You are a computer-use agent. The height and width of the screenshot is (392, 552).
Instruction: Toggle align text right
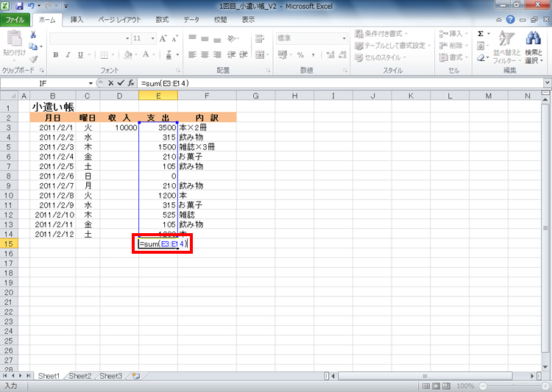point(218,55)
